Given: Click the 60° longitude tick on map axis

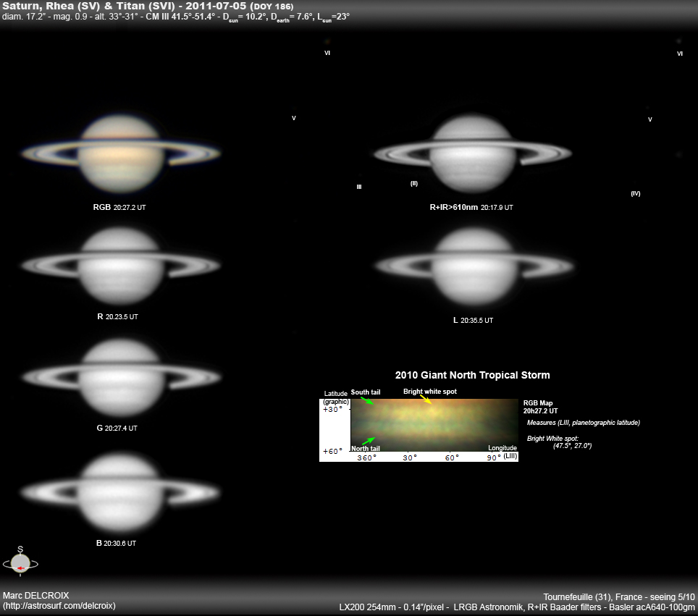Looking at the screenshot, I should point(451,457).
